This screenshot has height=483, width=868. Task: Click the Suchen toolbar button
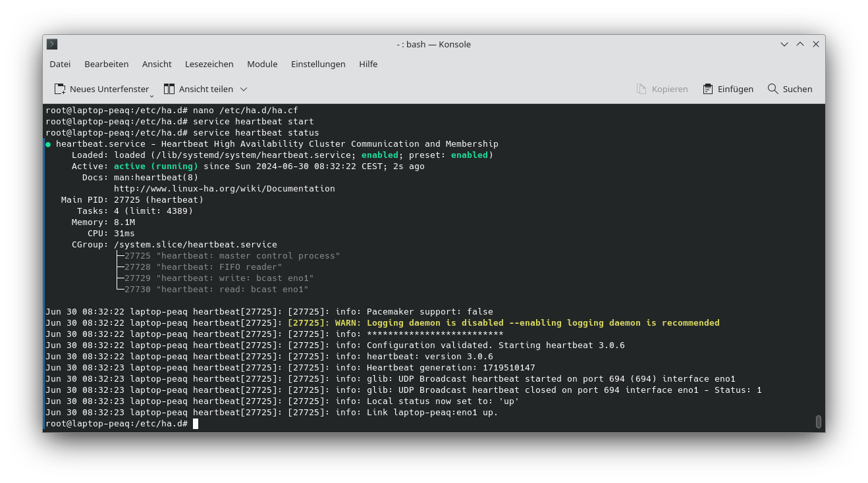[790, 89]
